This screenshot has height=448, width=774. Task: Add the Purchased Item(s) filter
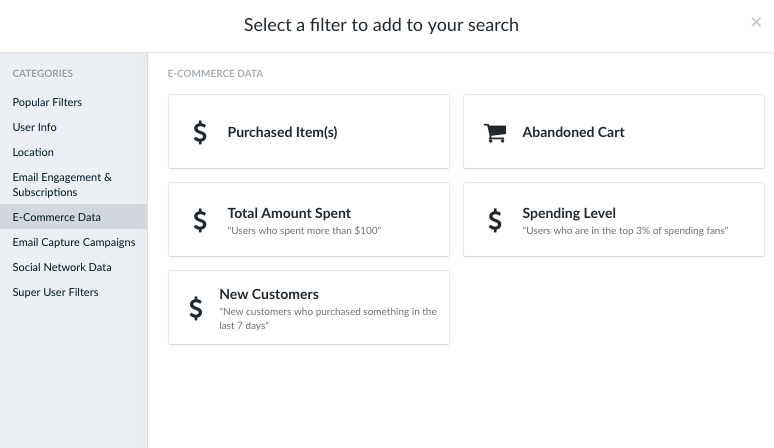[x=309, y=132]
